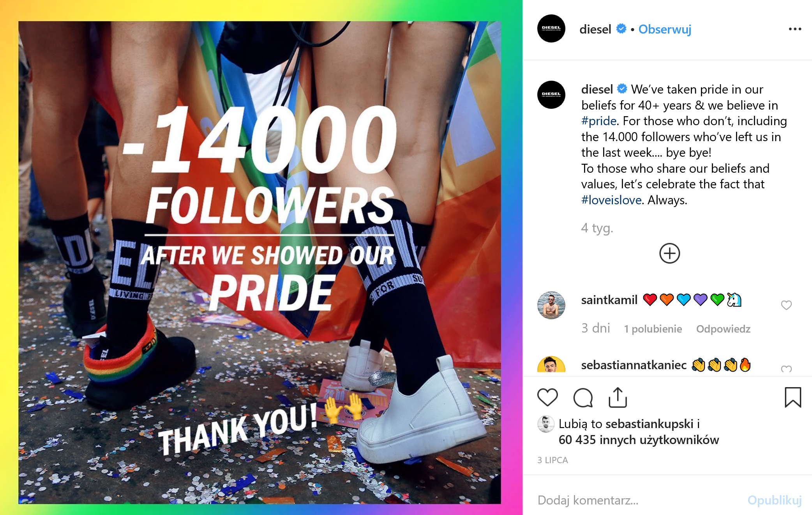Open the 1 polubienie likes on comment

click(x=653, y=329)
